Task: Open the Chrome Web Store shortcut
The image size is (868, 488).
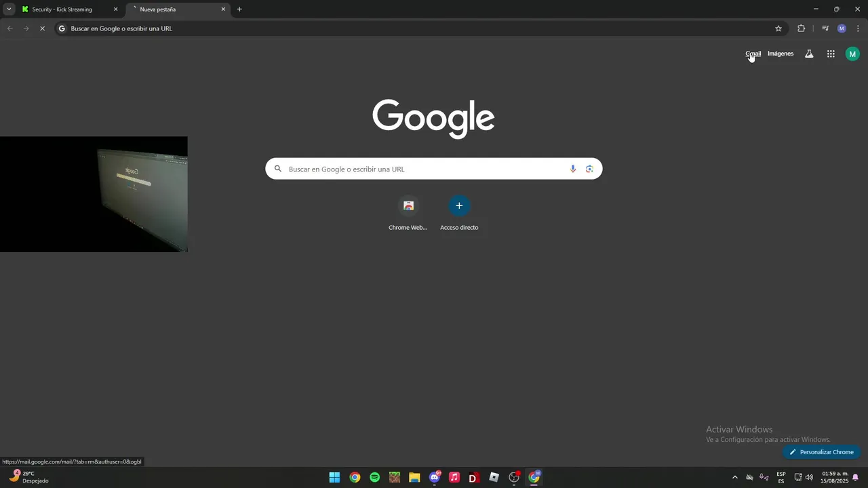Action: [408, 213]
